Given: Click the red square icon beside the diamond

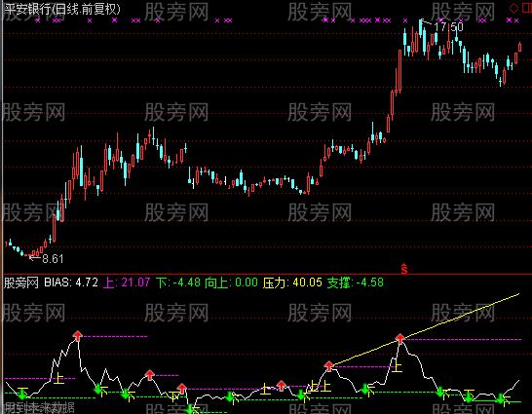Looking at the screenshot, I should click(x=526, y=8).
